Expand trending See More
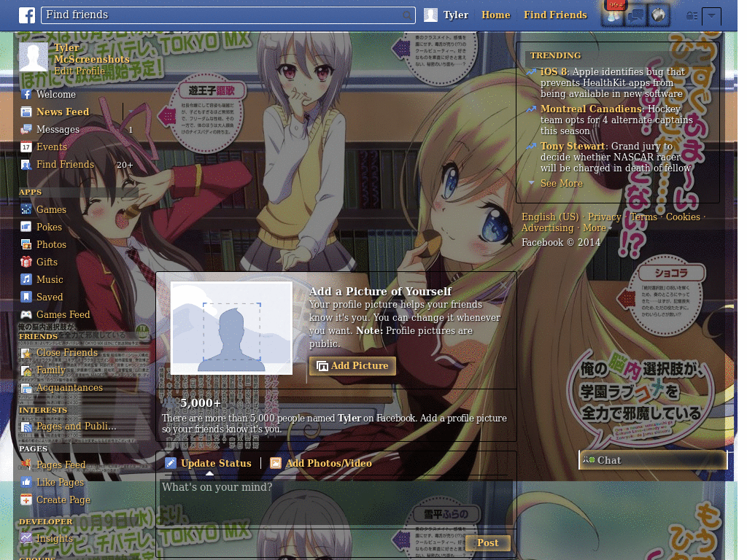 (x=561, y=183)
